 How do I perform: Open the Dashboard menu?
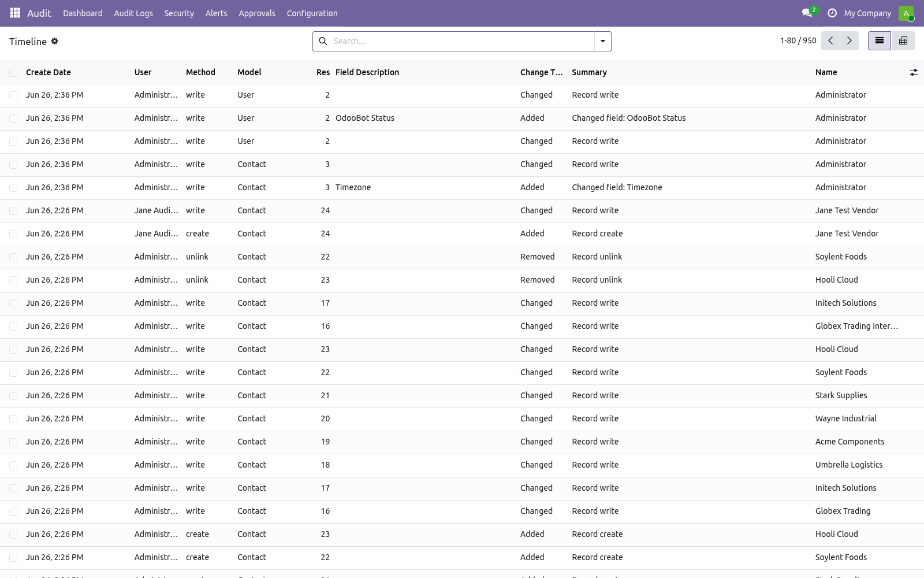83,13
